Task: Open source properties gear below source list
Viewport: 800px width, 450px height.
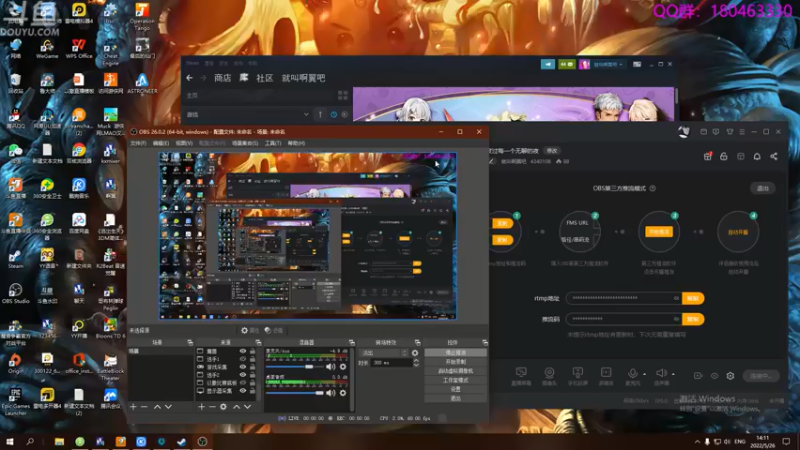Action: pos(223,407)
